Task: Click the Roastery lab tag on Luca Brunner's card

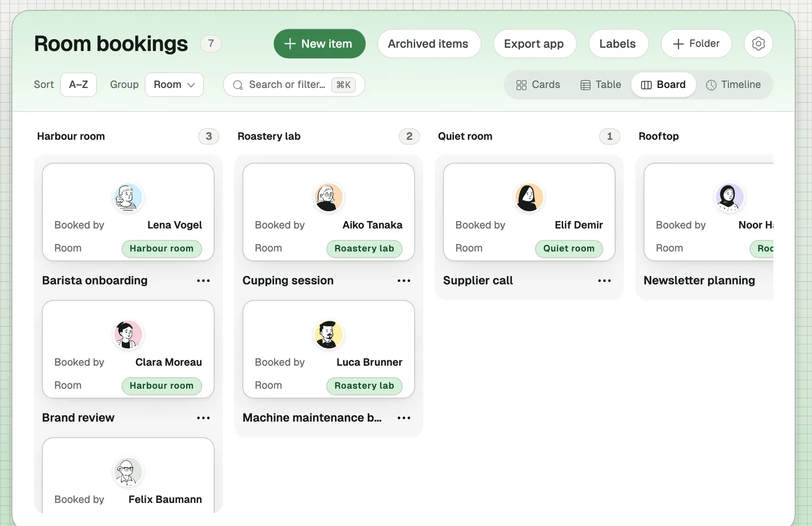Action: click(364, 386)
